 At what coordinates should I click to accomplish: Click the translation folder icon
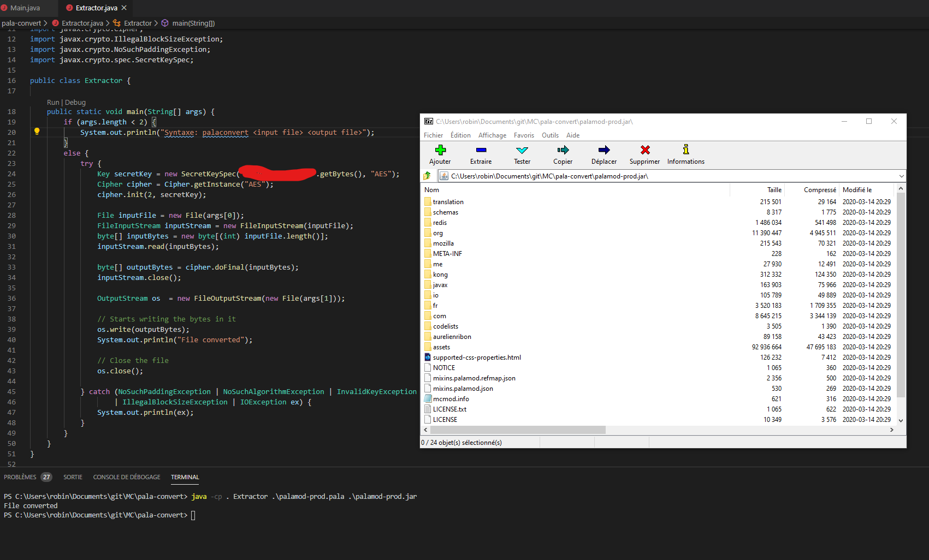(x=428, y=201)
